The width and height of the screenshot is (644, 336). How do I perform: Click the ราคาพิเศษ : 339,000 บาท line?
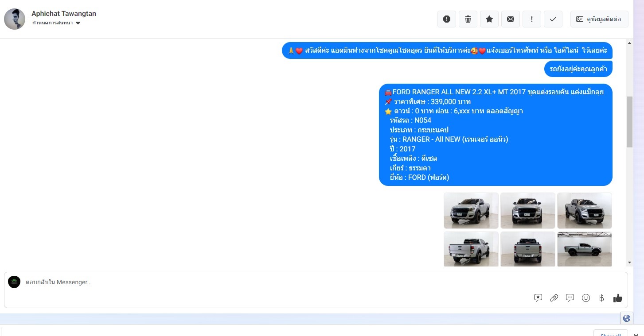428,102
